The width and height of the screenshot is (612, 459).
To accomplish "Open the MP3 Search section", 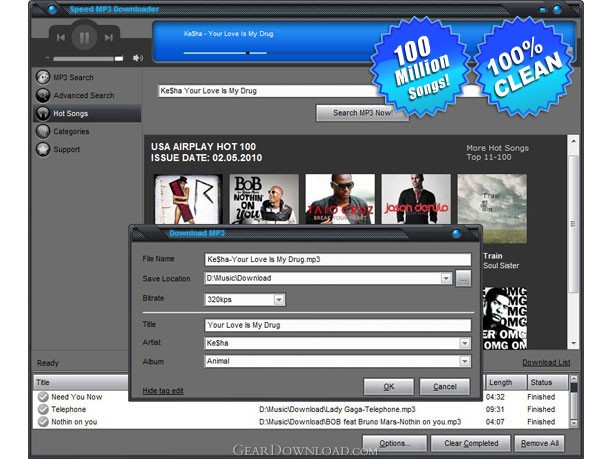I will (x=73, y=77).
